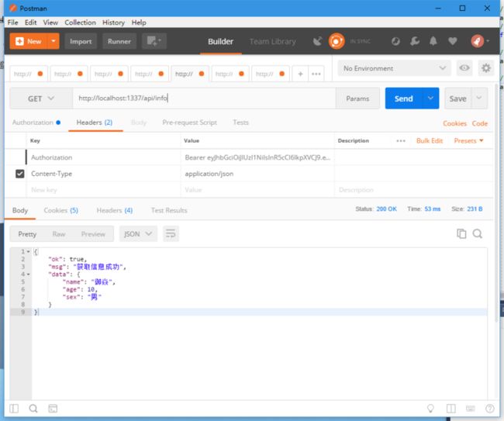Click the Code link
Image resolution: width=504 pixels, height=421 pixels.
click(479, 123)
